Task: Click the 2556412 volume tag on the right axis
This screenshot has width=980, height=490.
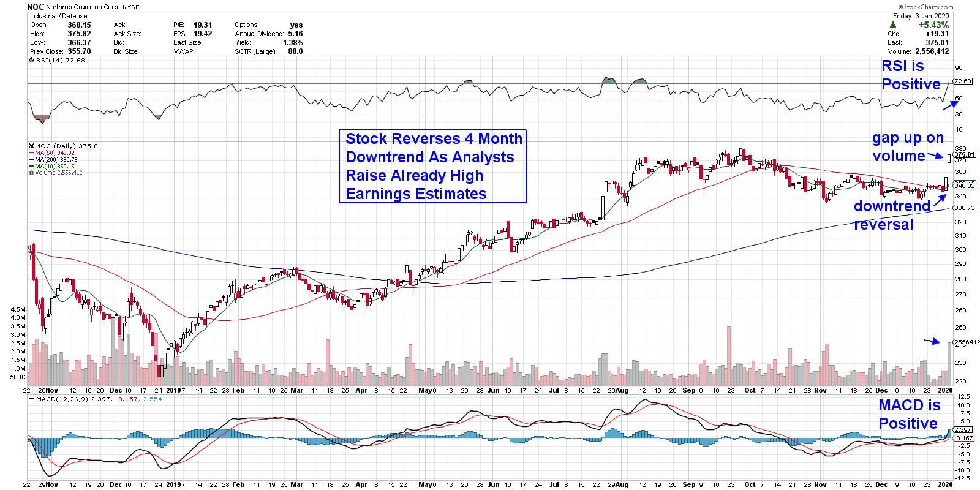Action: point(967,342)
